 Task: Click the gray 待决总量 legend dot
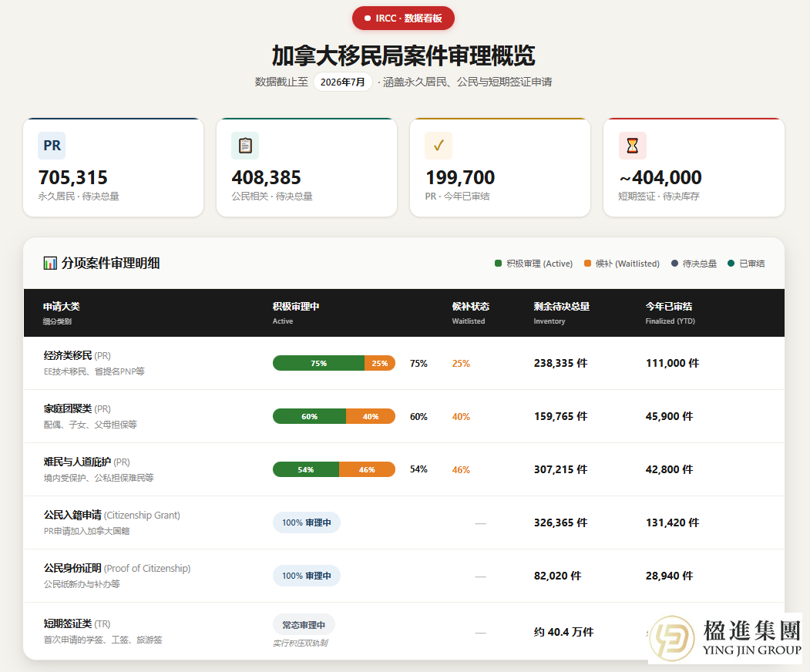[674, 264]
